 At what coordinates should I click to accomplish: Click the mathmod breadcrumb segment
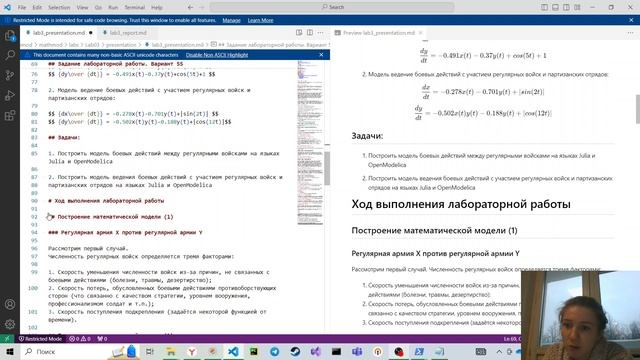pyautogui.click(x=50, y=45)
